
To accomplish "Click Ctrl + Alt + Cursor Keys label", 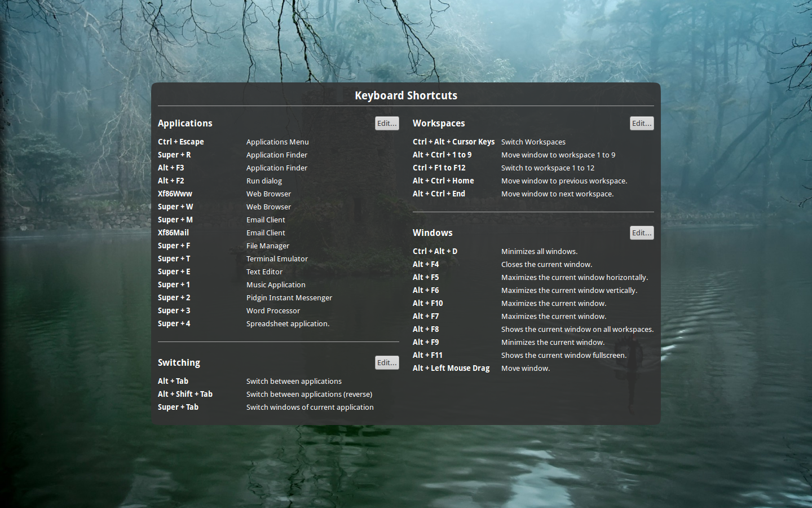I will tap(453, 142).
